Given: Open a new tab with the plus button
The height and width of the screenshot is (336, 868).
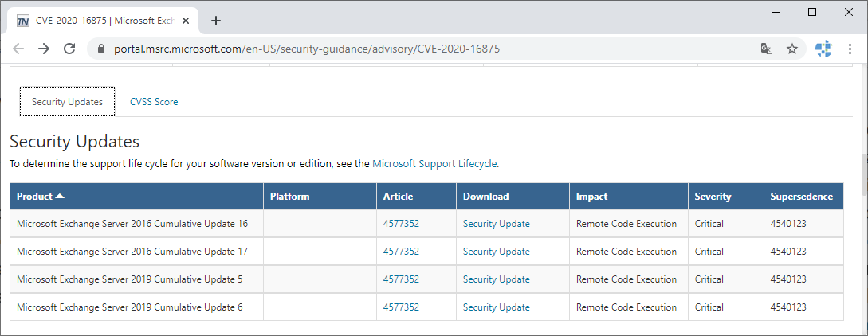Looking at the screenshot, I should point(216,21).
